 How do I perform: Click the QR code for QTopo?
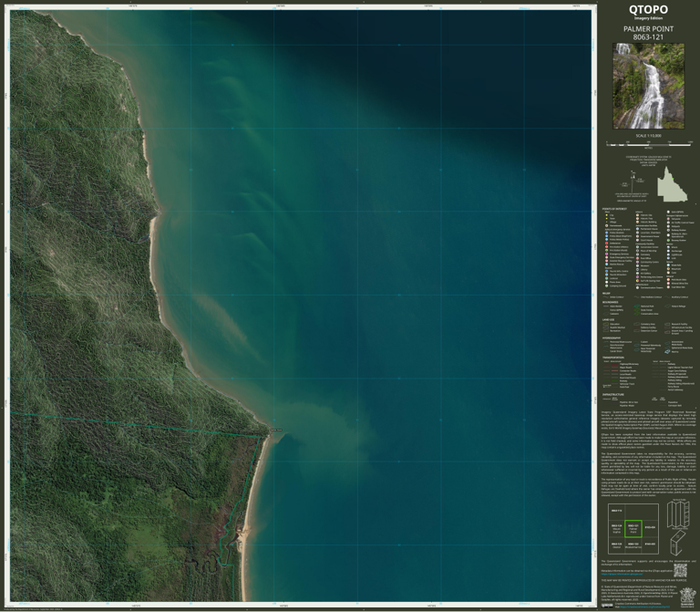(x=680, y=570)
